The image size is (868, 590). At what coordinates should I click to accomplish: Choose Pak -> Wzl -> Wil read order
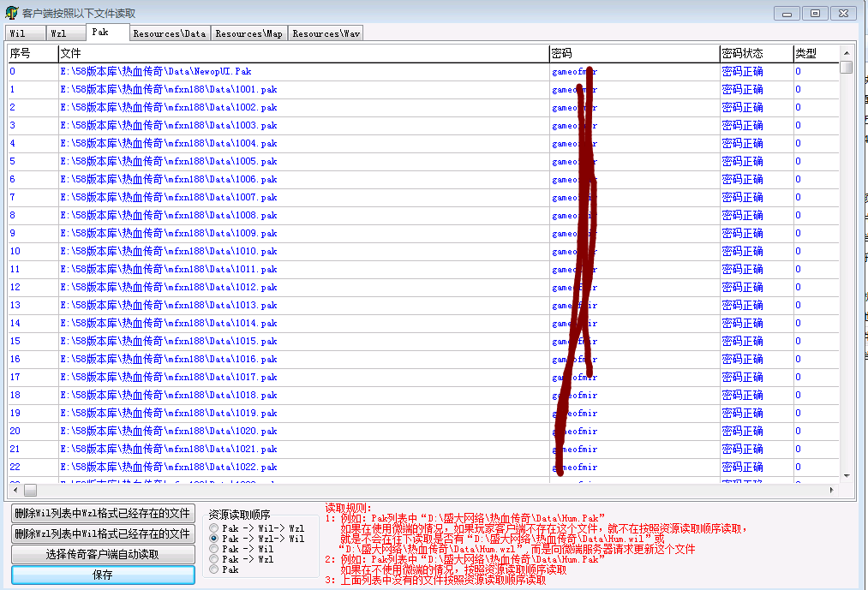[214, 539]
